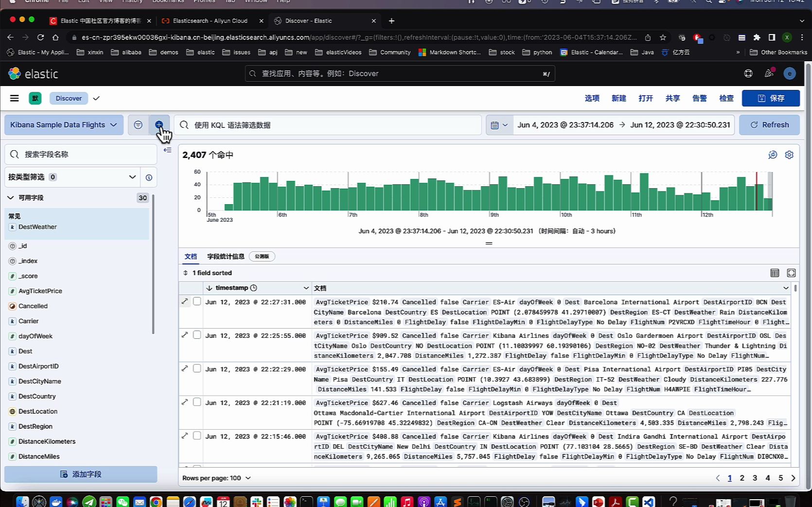This screenshot has height=507, width=812.
Task: Open the 选项 options menu
Action: tap(592, 98)
